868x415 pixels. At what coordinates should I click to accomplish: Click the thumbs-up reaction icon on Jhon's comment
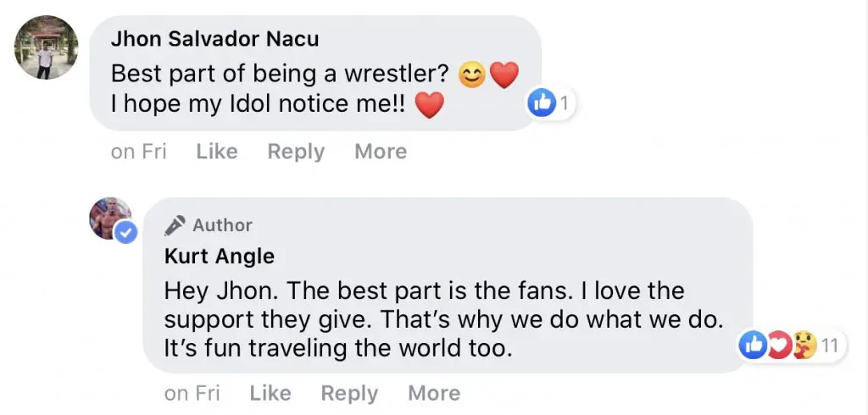coord(540,104)
